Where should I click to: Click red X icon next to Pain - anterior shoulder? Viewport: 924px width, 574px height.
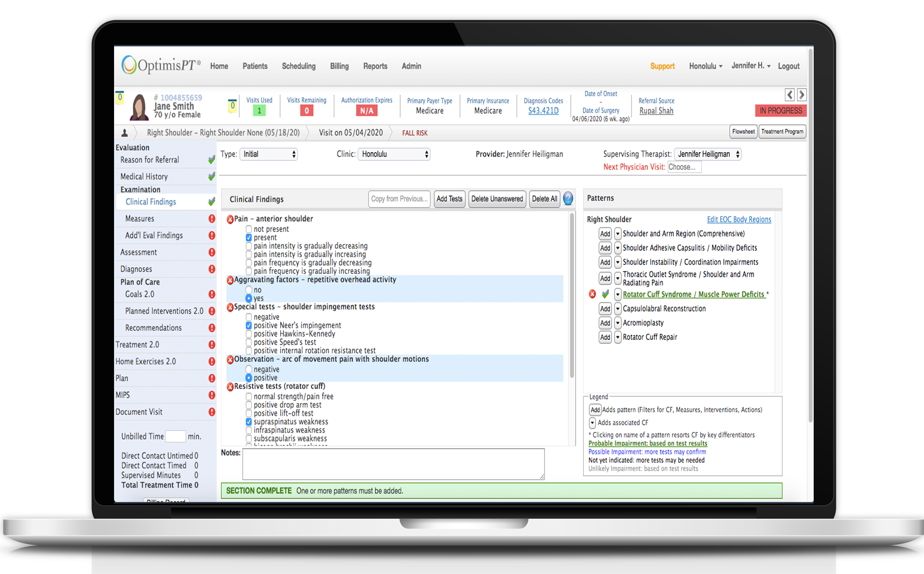230,220
